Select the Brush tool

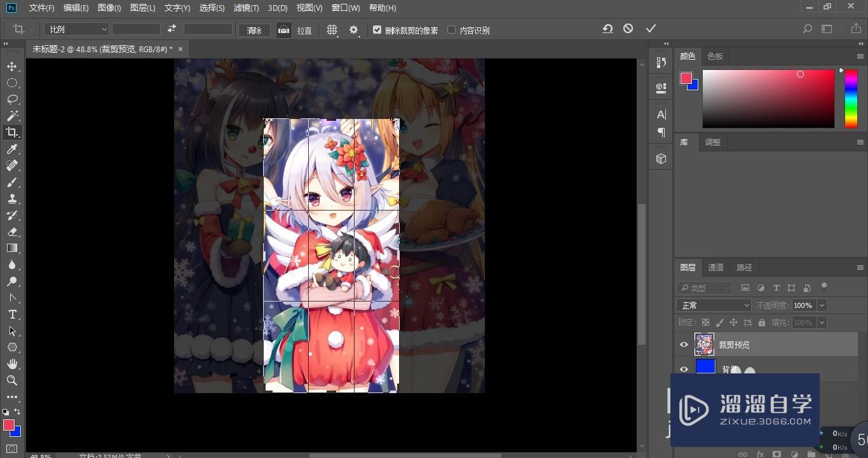point(12,182)
